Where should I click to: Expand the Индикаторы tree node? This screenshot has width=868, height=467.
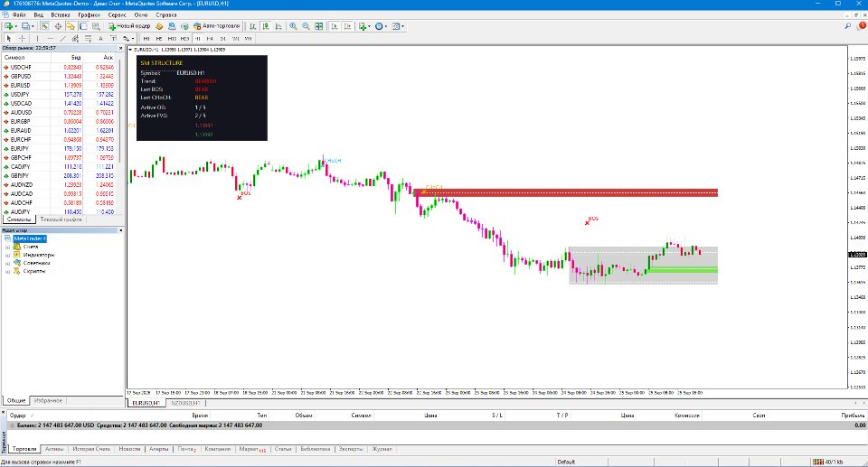[x=8, y=255]
